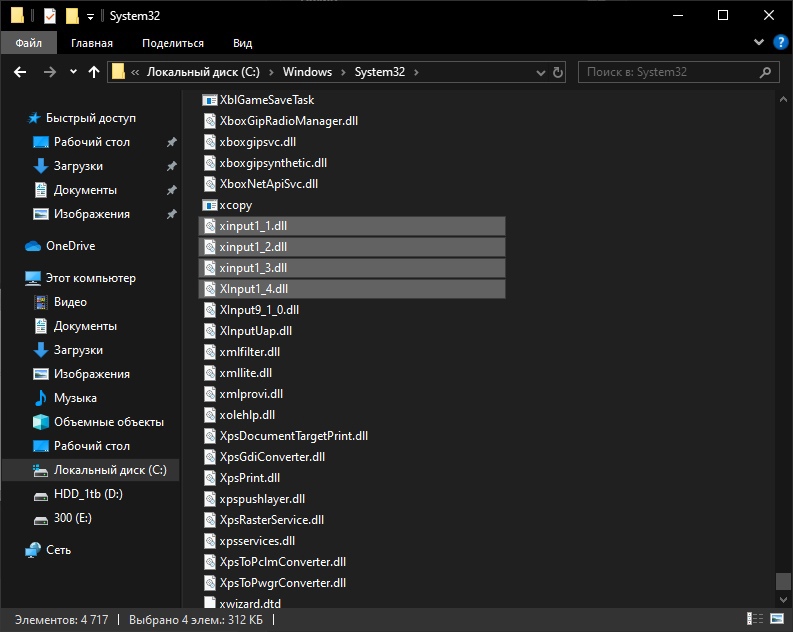Image resolution: width=793 pixels, height=632 pixels.
Task: Click pin icon next to Документы
Action: (172, 190)
